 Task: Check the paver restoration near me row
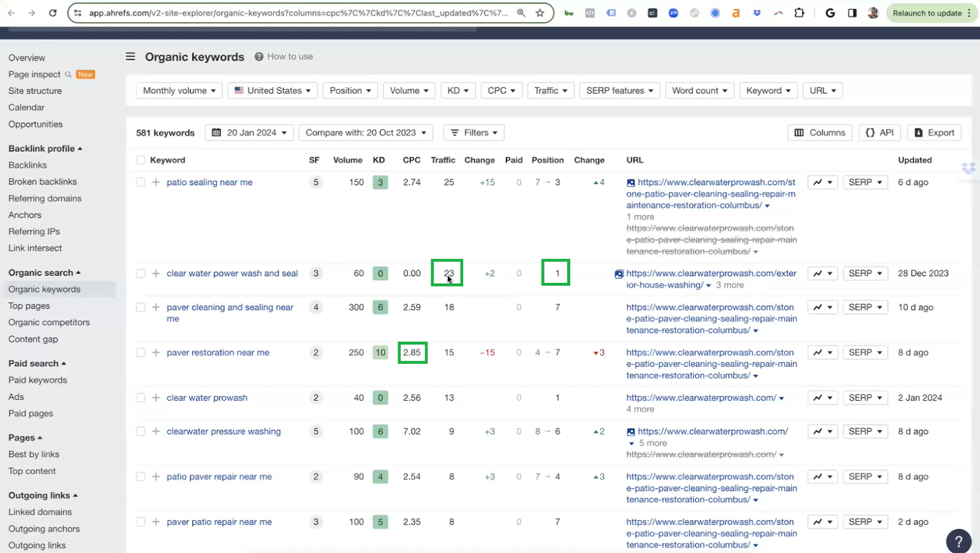141,353
